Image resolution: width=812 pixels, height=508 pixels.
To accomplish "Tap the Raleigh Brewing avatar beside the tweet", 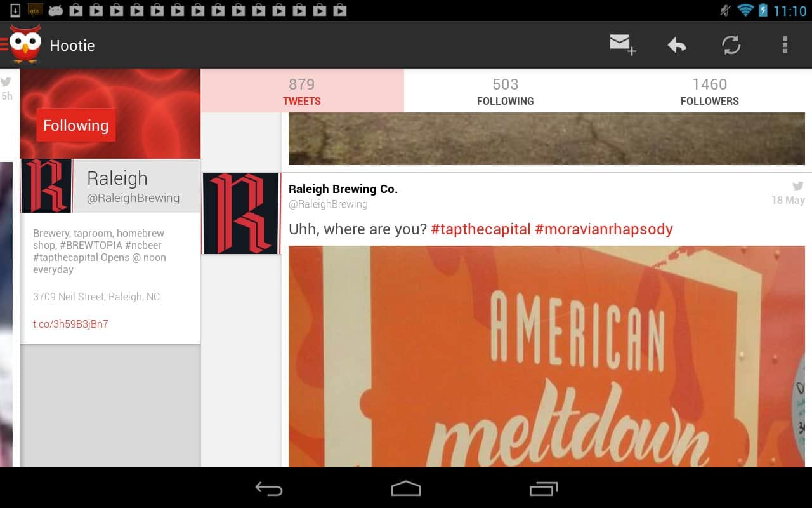I will point(241,213).
